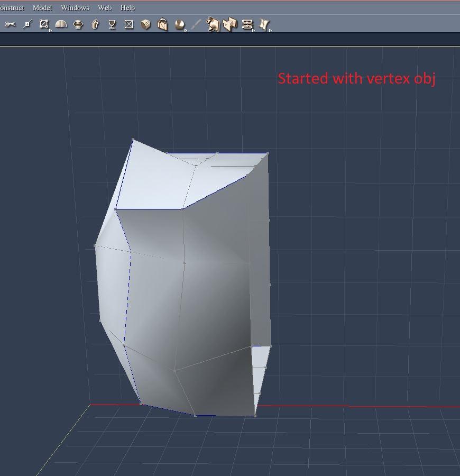Select the beveled cube tool icon
The width and height of the screenshot is (460, 476).
point(146,24)
